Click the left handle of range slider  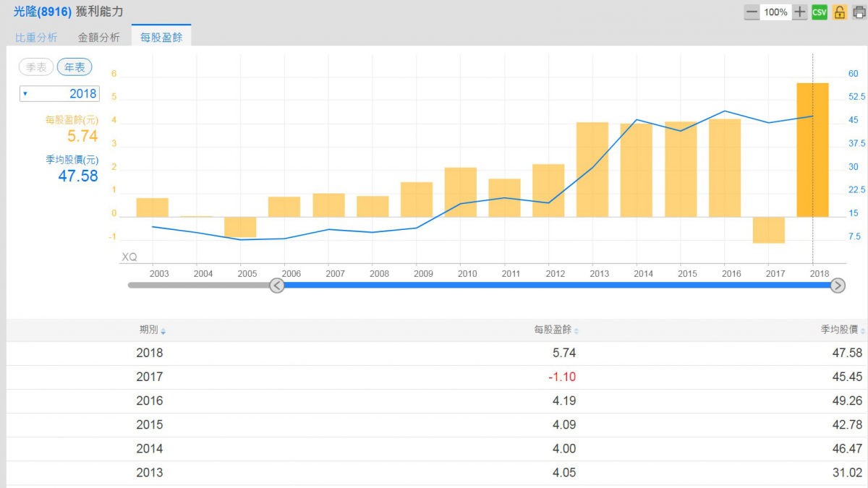click(277, 286)
